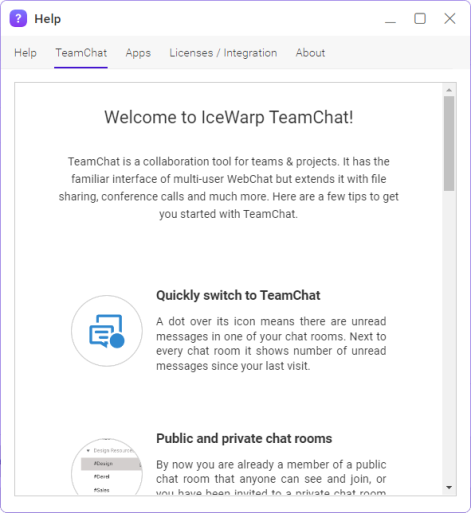Select the TeamChat tab
471x513 pixels.
pyautogui.click(x=81, y=53)
